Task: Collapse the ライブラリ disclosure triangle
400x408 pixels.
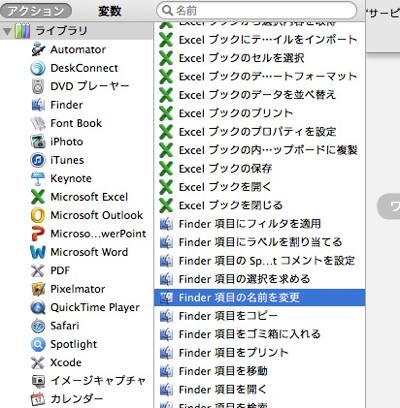Action: pos(7,31)
